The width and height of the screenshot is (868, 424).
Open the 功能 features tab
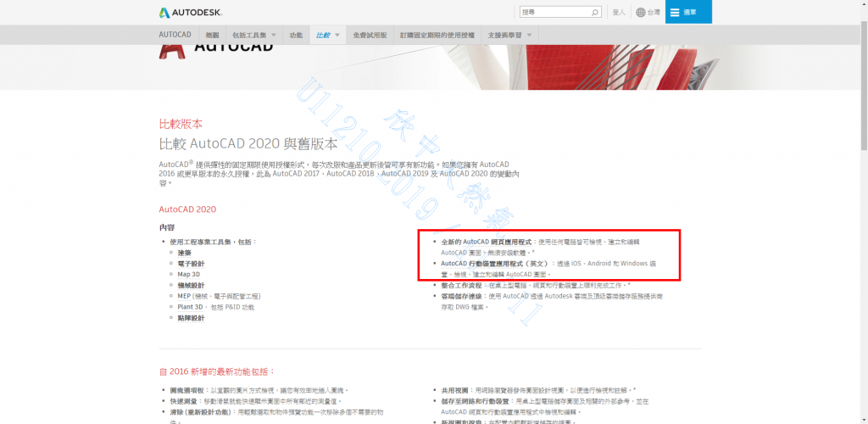click(x=296, y=35)
